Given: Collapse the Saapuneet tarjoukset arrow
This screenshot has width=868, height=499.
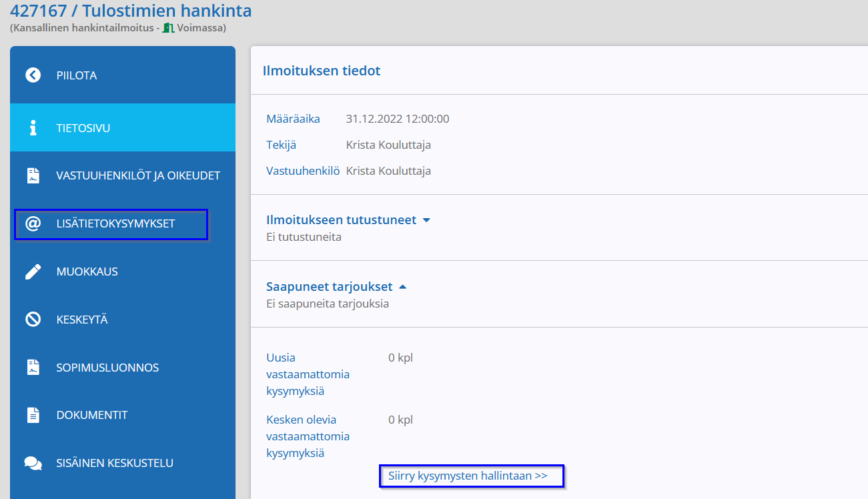Looking at the screenshot, I should (x=402, y=287).
